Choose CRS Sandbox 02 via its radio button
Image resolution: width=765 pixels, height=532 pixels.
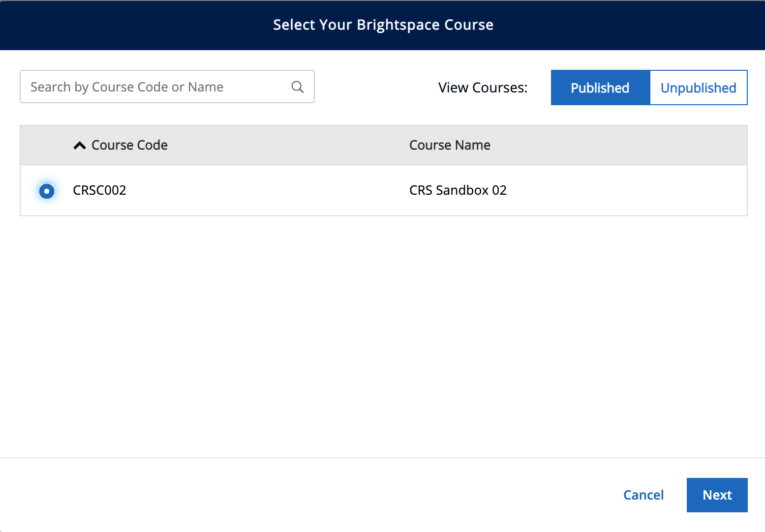pos(46,190)
